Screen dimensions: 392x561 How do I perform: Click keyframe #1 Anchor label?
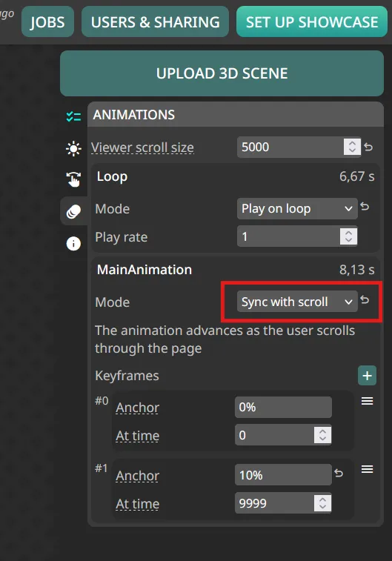coord(137,476)
